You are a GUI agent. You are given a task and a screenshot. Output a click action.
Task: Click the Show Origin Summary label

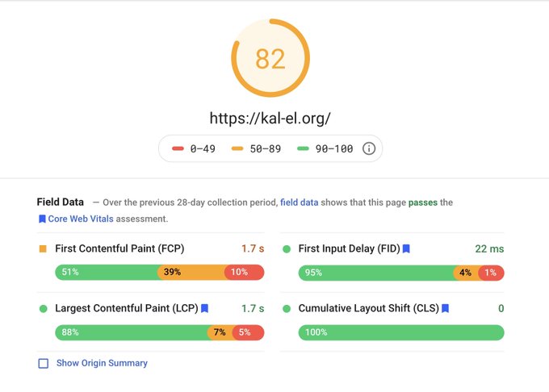point(102,363)
